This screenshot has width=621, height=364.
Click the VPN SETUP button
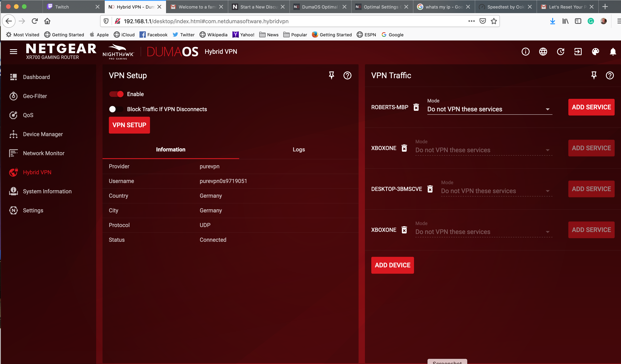tap(129, 125)
